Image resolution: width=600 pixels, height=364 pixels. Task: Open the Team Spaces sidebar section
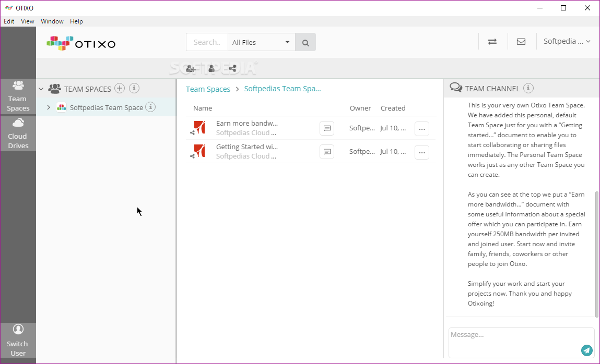18,96
